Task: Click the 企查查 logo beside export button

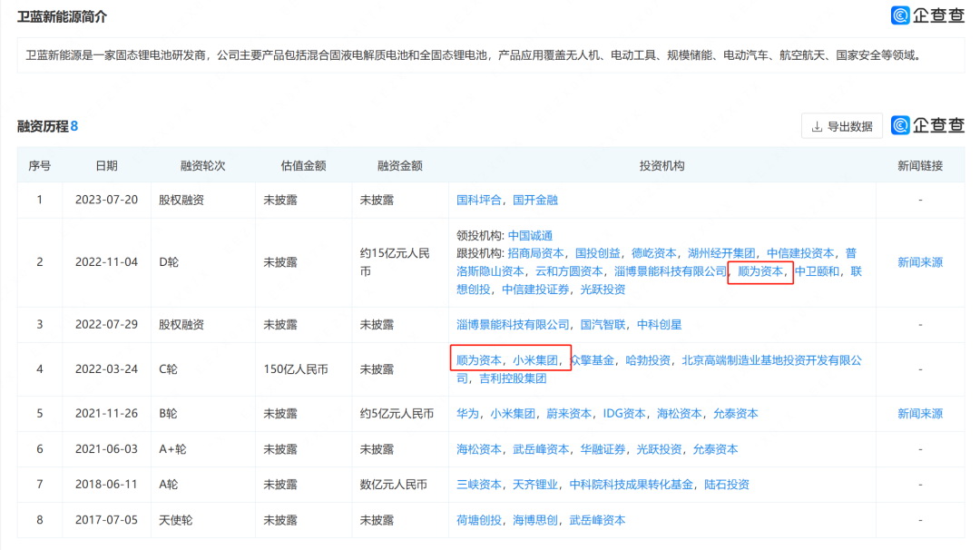Action: pyautogui.click(x=927, y=126)
